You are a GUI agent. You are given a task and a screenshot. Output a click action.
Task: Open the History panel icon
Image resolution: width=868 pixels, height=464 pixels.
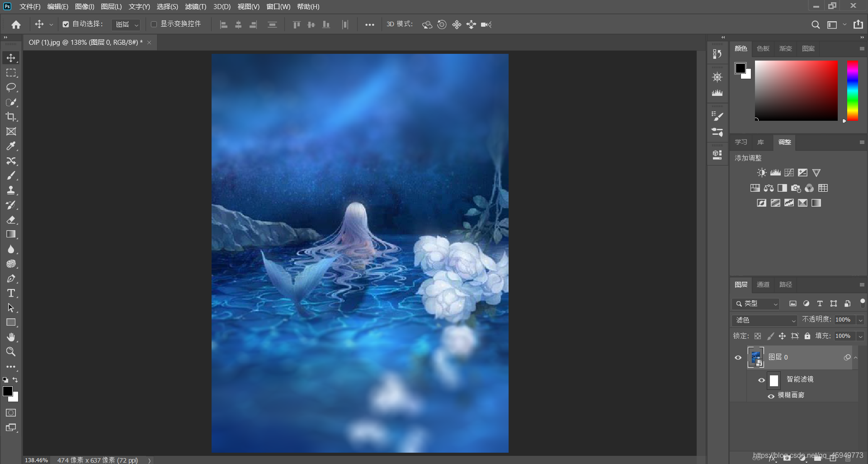tap(717, 54)
